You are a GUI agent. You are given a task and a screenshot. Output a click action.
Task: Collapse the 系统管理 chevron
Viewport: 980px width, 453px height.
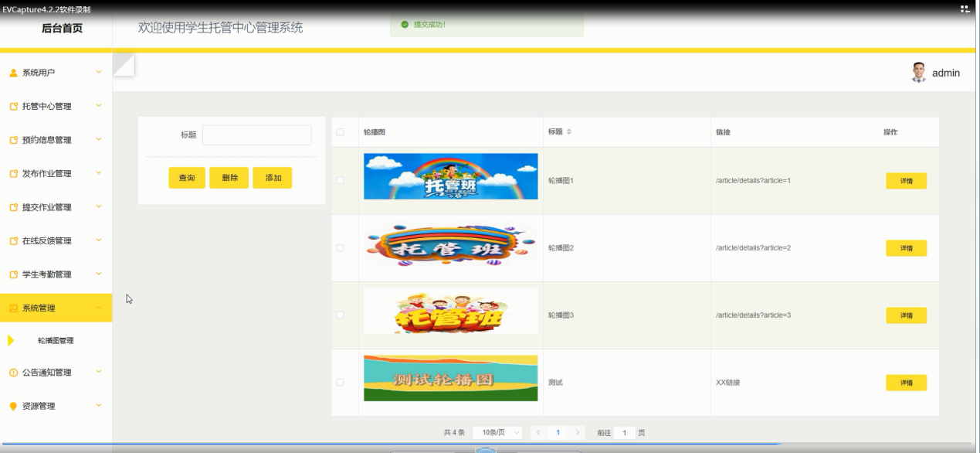pyautogui.click(x=98, y=308)
